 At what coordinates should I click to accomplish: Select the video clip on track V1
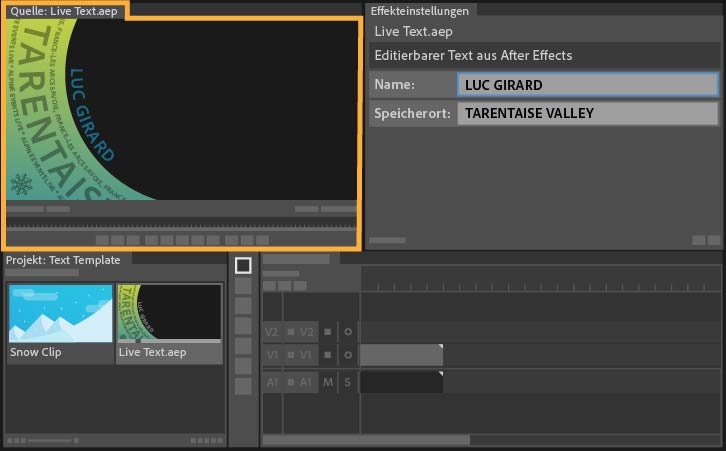(401, 355)
